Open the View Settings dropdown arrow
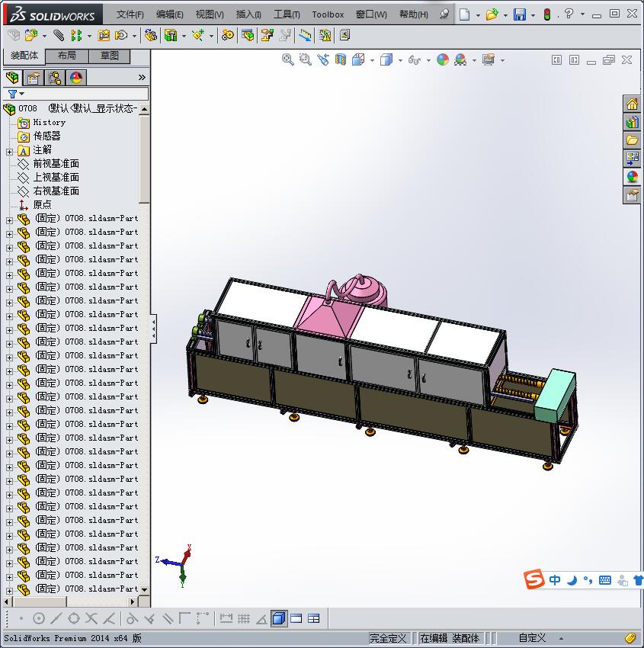This screenshot has height=648, width=644. point(502,60)
